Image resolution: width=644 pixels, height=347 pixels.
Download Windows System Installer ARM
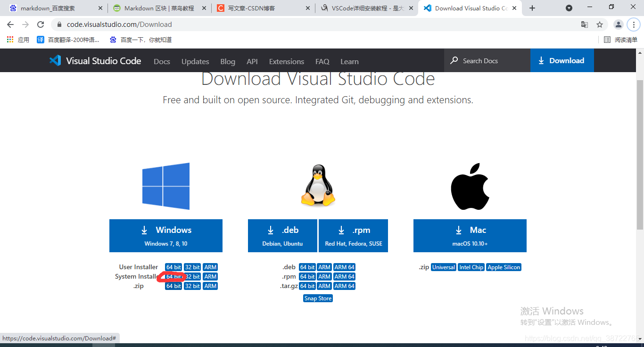point(210,277)
